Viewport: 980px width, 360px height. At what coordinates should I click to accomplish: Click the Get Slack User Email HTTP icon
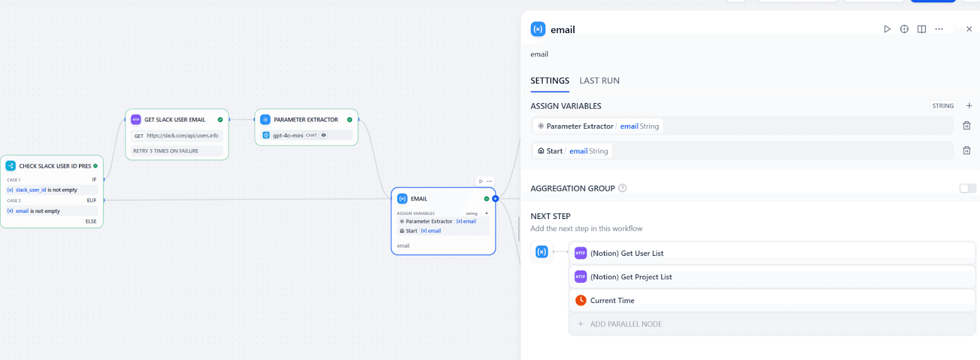pos(136,120)
